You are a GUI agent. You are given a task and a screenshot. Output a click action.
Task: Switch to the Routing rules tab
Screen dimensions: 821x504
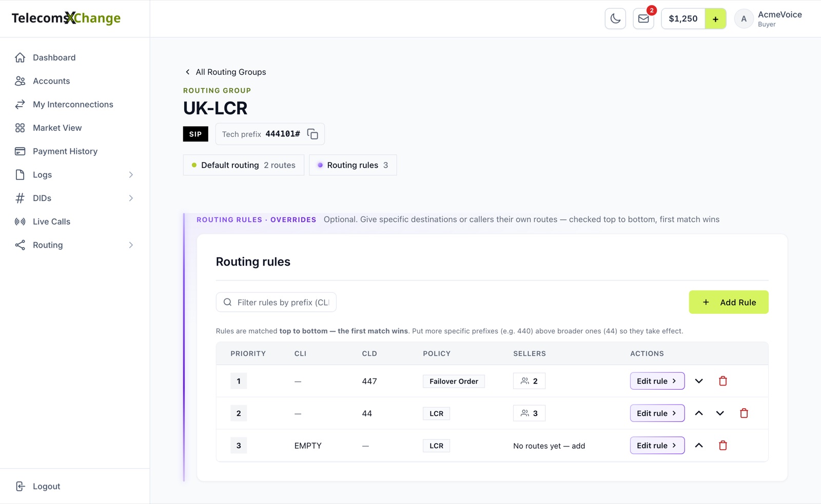[x=353, y=165]
